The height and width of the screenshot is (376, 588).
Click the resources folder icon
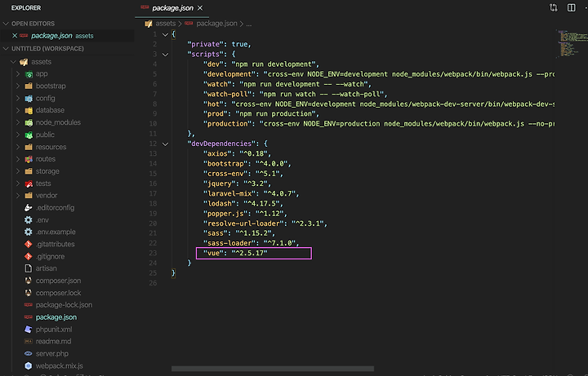tap(29, 147)
